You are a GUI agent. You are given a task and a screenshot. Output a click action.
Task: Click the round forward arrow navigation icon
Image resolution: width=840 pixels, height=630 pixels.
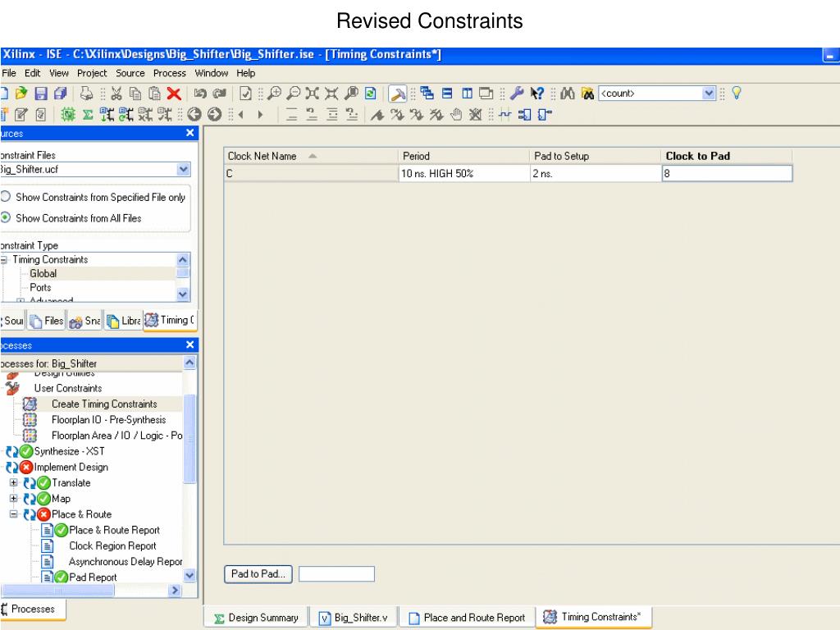(x=214, y=115)
